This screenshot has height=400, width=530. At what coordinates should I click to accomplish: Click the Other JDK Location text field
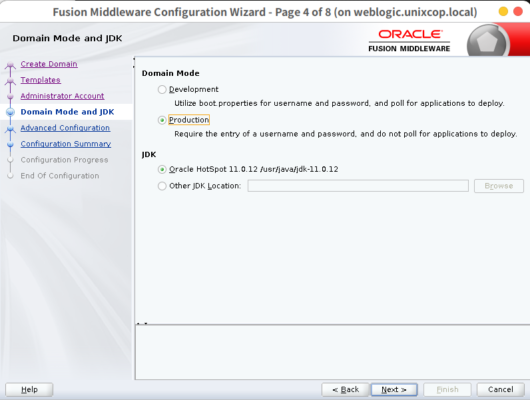[x=358, y=186]
